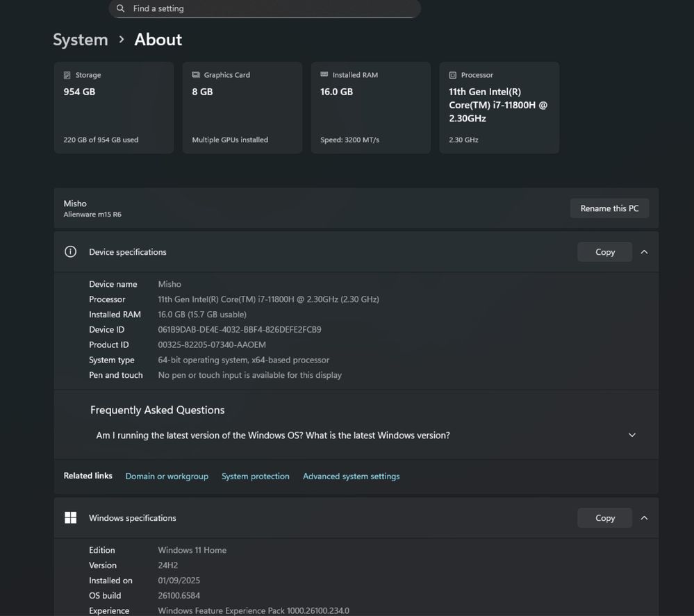Click Multiple GPUs installed text
Screen dimensions: 694x616
point(230,140)
